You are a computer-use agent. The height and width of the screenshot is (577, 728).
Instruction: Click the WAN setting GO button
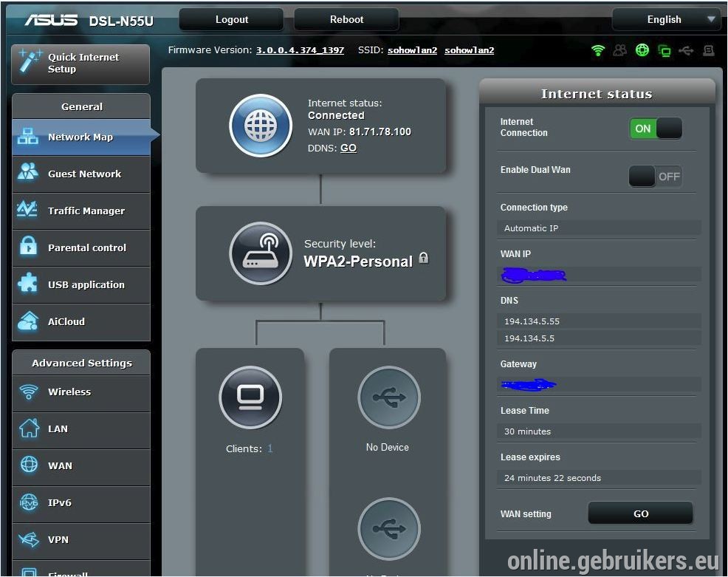[641, 513]
